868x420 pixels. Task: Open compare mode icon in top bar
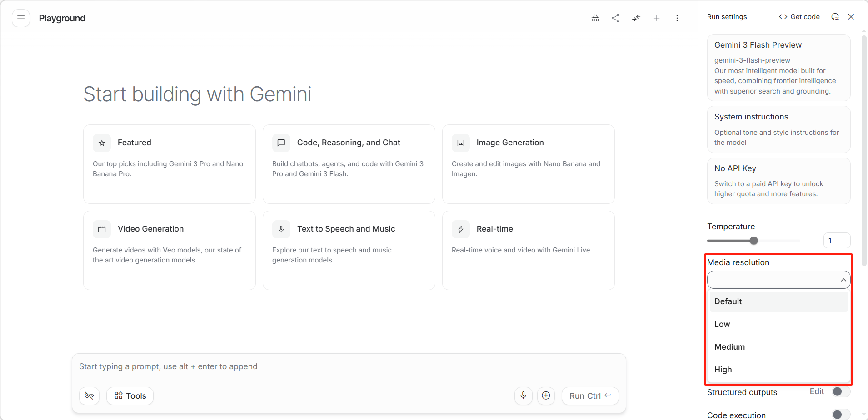pos(636,18)
